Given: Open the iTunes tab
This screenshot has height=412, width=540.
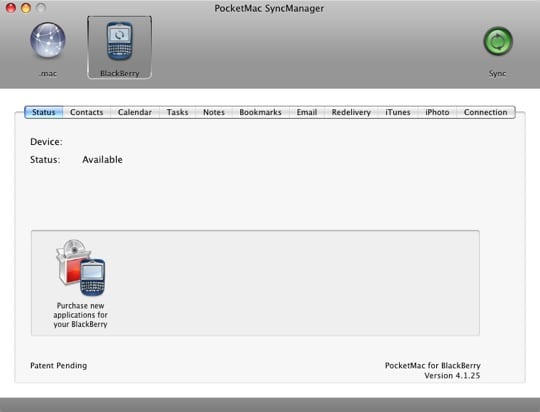Looking at the screenshot, I should (x=398, y=112).
